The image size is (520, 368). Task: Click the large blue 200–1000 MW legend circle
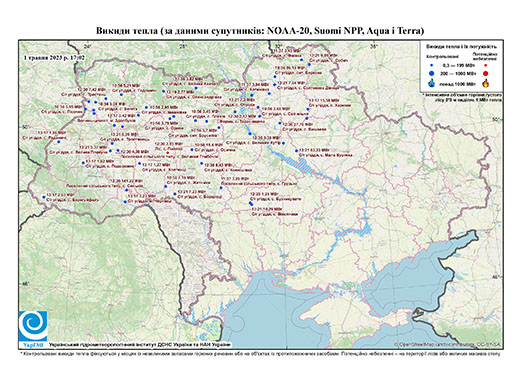pos(432,73)
